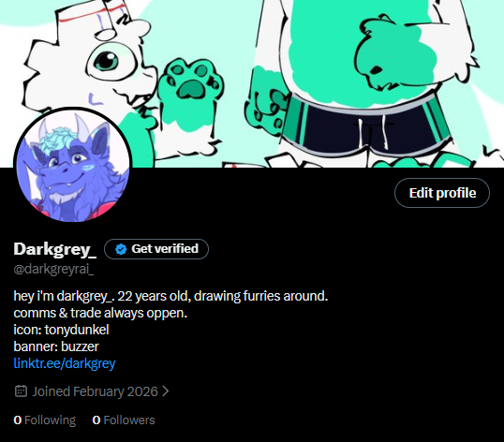Expand join date details via the chevron arrow

(165, 391)
